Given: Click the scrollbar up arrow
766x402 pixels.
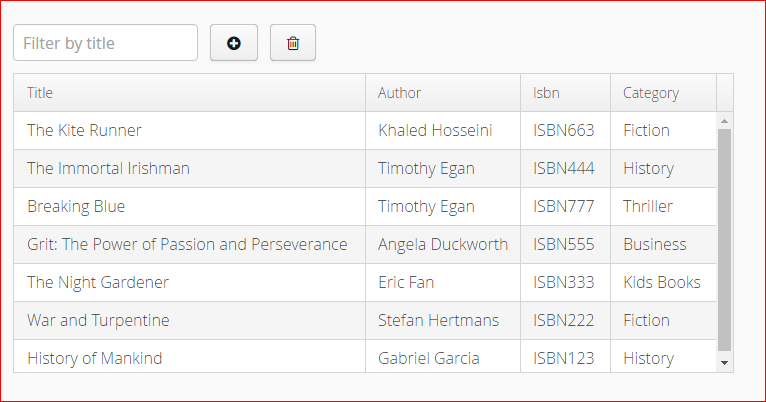Looking at the screenshot, I should pyautogui.click(x=724, y=121).
